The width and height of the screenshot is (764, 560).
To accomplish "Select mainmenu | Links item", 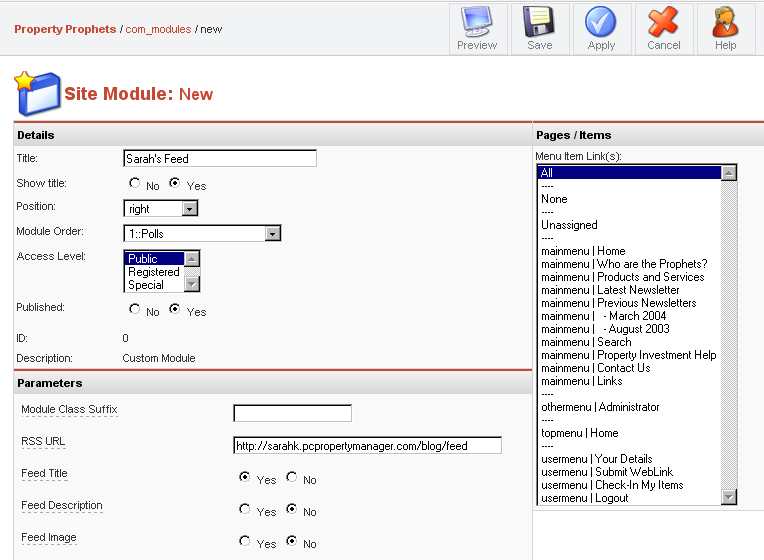I will 630,381.
